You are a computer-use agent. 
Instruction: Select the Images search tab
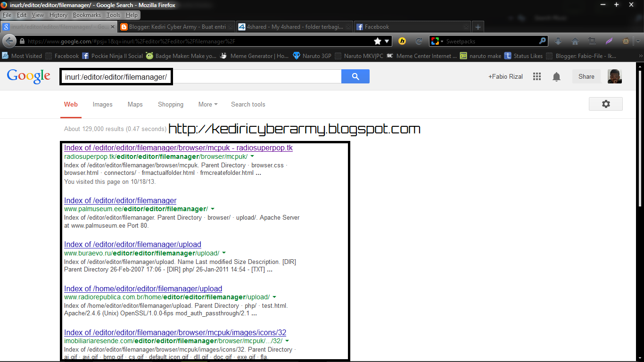pos(102,104)
